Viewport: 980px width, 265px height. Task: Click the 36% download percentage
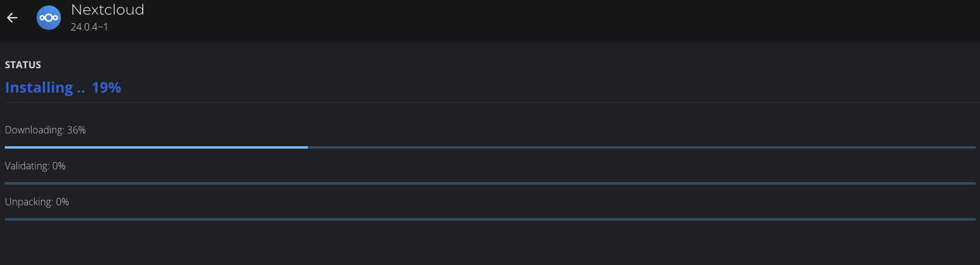pos(76,130)
